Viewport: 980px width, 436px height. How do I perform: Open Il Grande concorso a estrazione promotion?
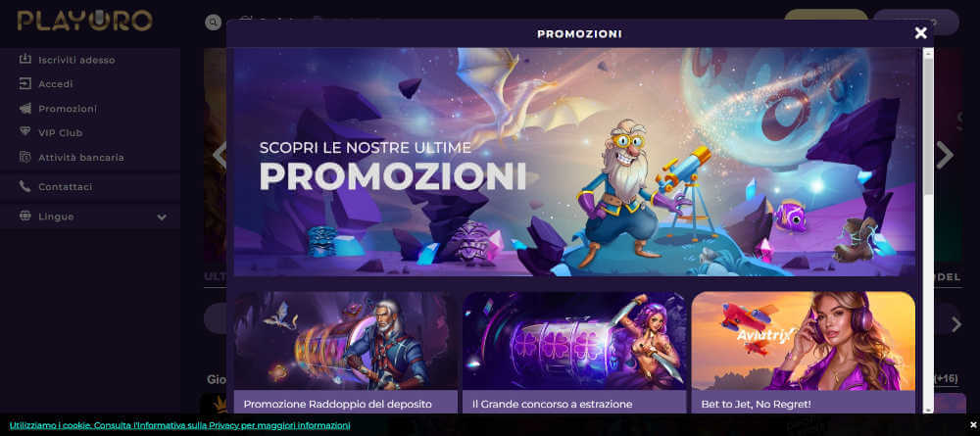[x=574, y=353]
